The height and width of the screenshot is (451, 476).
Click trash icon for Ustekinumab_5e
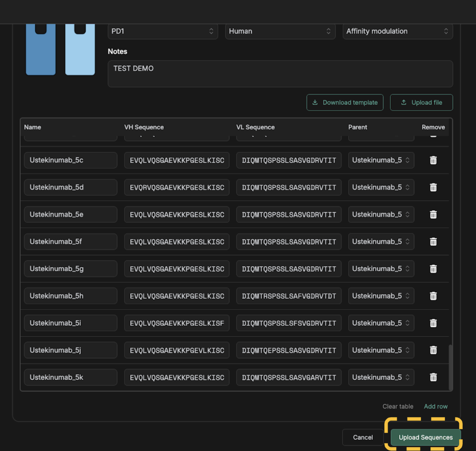[x=433, y=215]
